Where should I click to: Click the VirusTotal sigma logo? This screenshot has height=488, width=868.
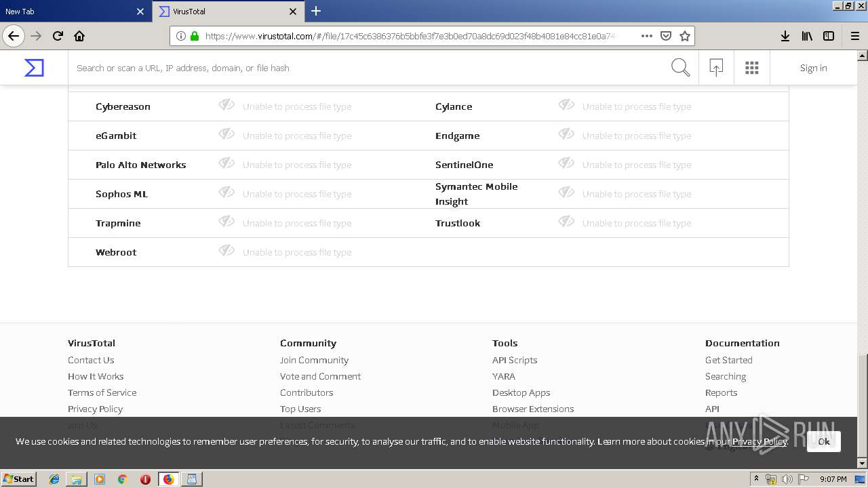point(34,68)
